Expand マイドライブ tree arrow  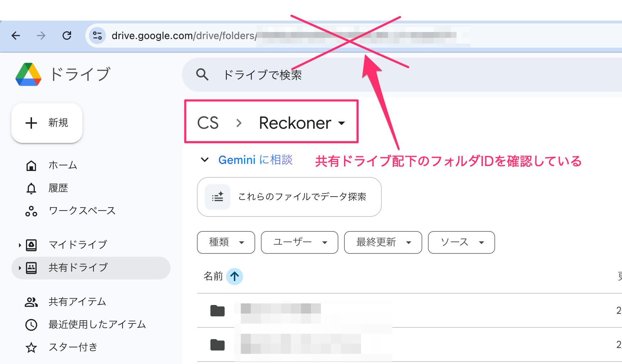(20, 245)
